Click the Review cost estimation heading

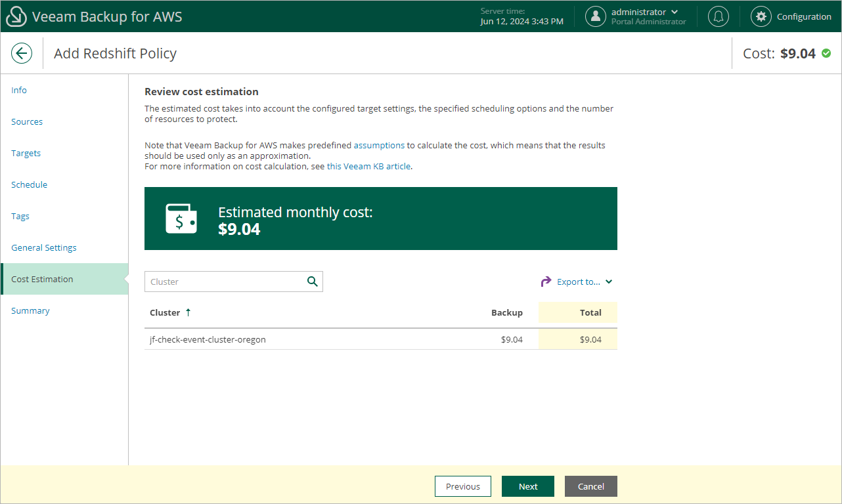[202, 91]
